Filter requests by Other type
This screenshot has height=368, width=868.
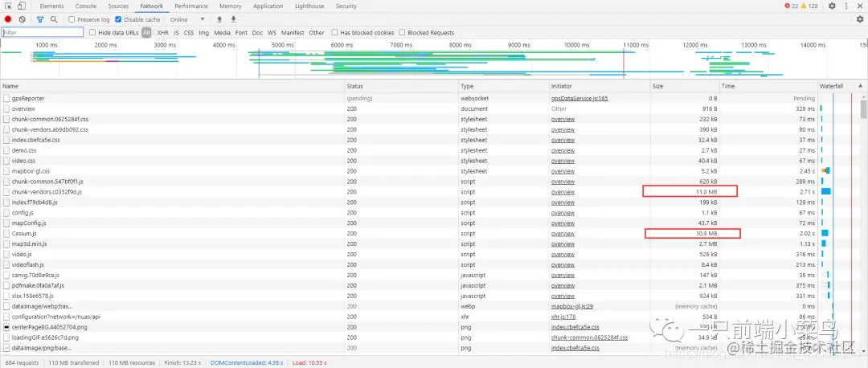(x=317, y=33)
